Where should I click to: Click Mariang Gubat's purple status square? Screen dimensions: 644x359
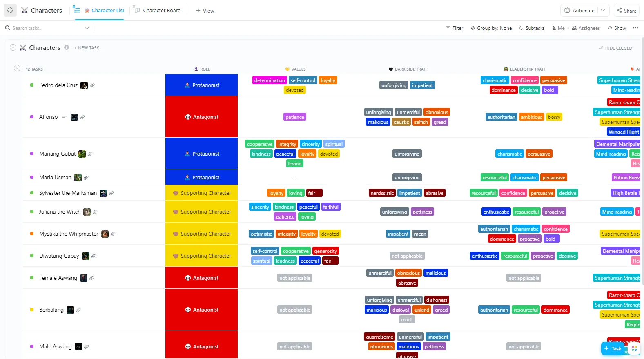click(x=32, y=154)
